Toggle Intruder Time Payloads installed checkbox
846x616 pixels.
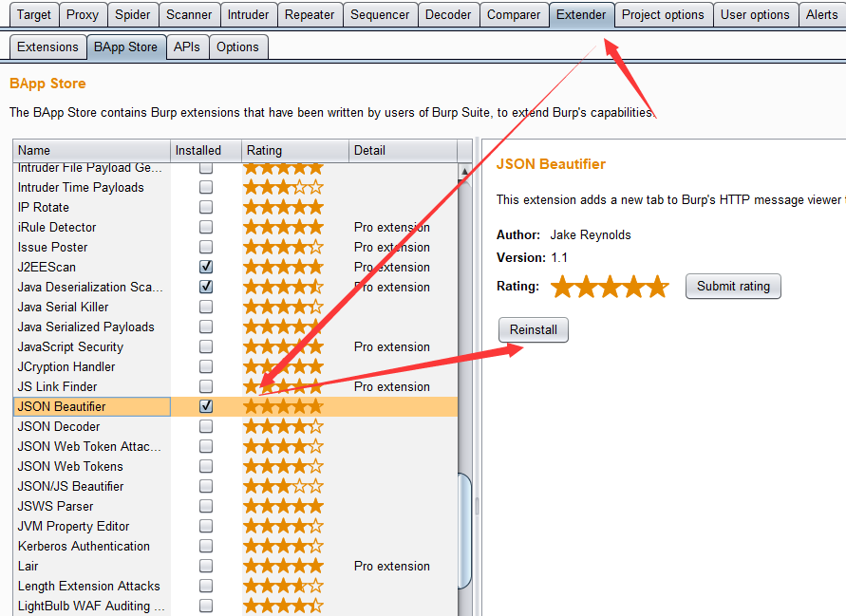tap(205, 187)
